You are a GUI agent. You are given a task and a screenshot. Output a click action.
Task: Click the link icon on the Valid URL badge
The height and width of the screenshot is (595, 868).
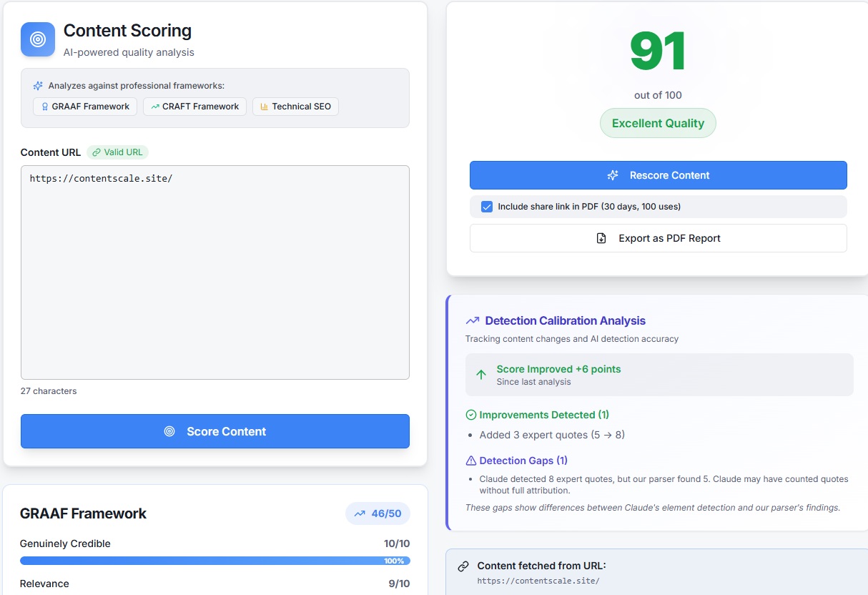click(97, 152)
